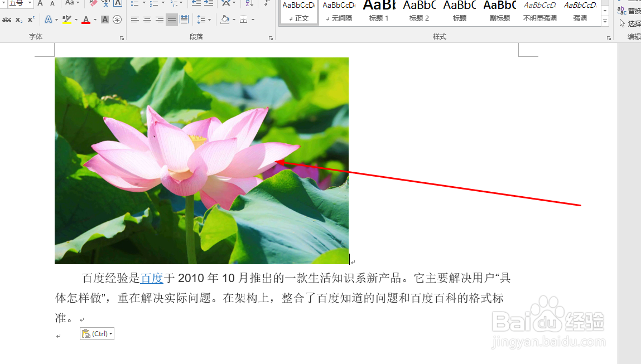
Task: Apply strikethrough formatting
Action: click(7, 18)
